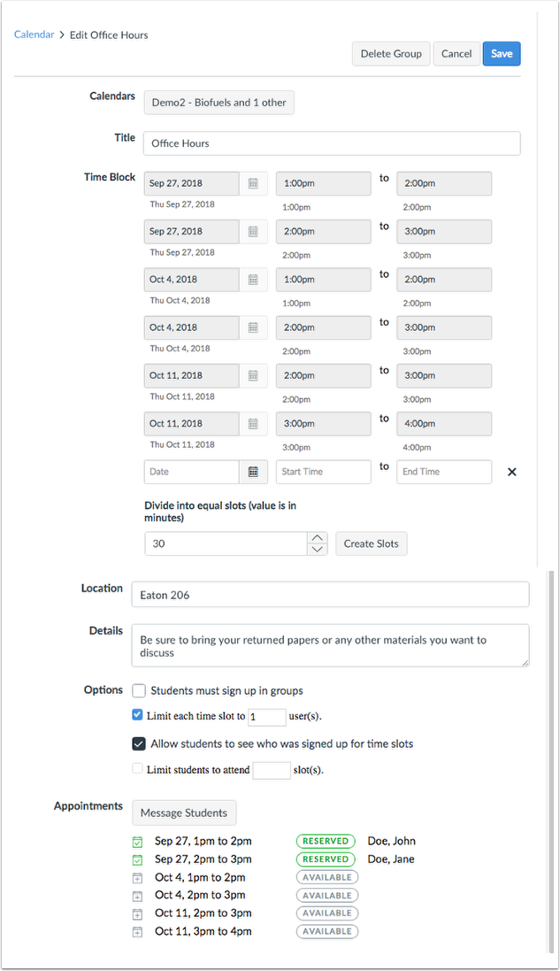Open calendar picker for Sep 27 2:00pm row
Image resolution: width=560 pixels, height=971 pixels.
pos(253,232)
